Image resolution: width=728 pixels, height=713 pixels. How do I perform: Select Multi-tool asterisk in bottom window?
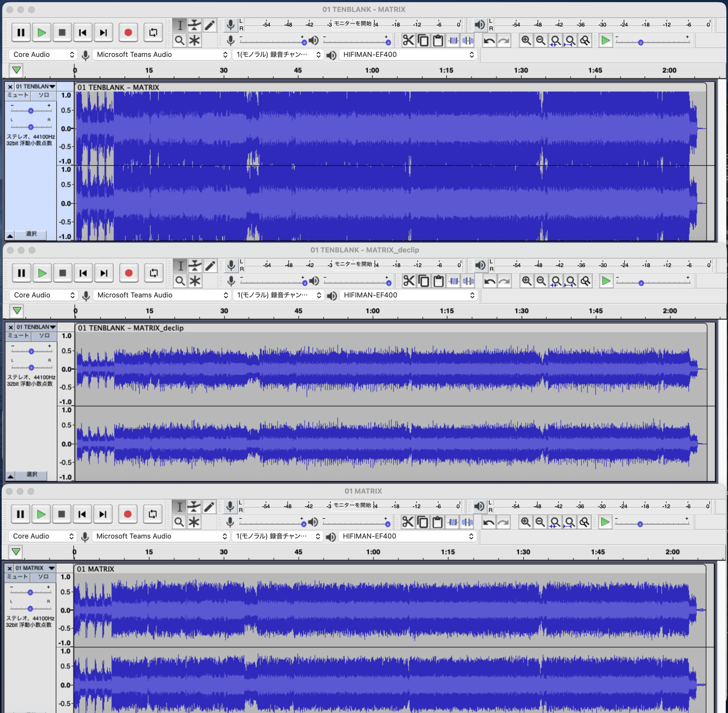194,522
